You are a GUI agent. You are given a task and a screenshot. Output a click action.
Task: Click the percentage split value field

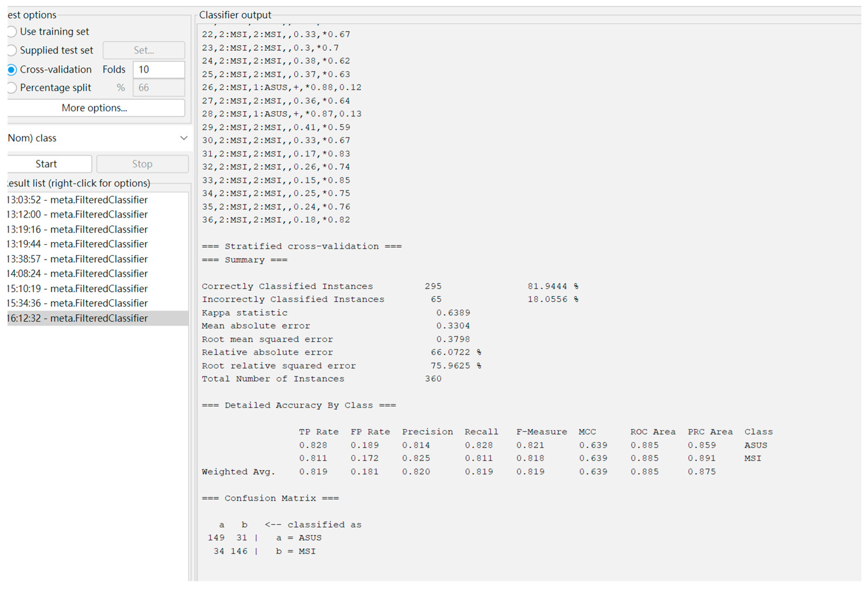pos(159,88)
